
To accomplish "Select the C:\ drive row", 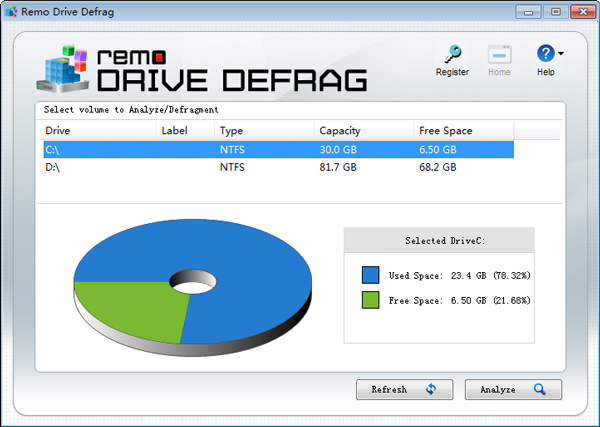I will pos(279,150).
